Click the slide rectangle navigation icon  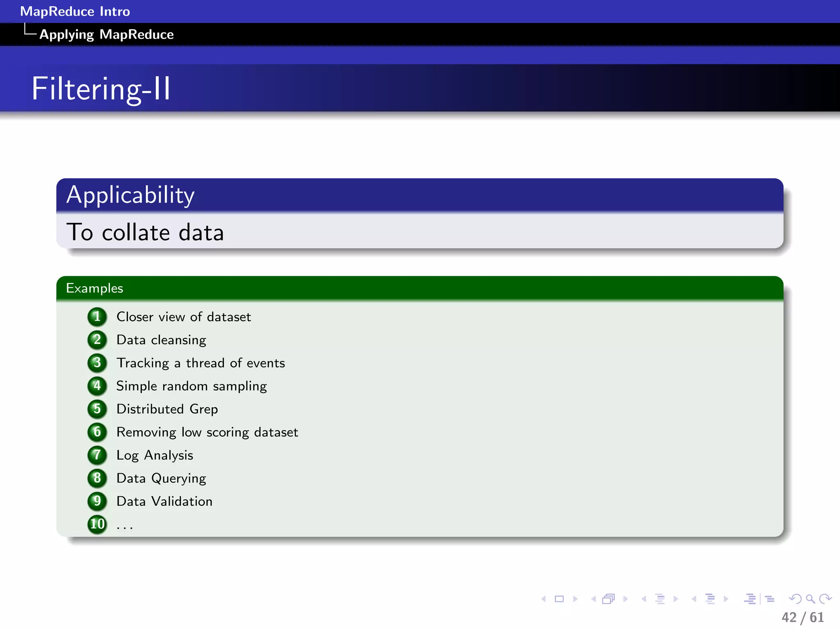point(559,599)
